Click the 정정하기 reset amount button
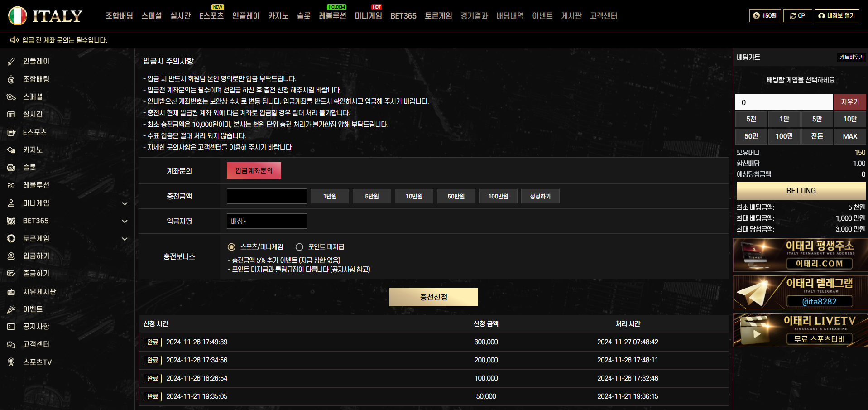This screenshot has height=410, width=868. (x=540, y=196)
